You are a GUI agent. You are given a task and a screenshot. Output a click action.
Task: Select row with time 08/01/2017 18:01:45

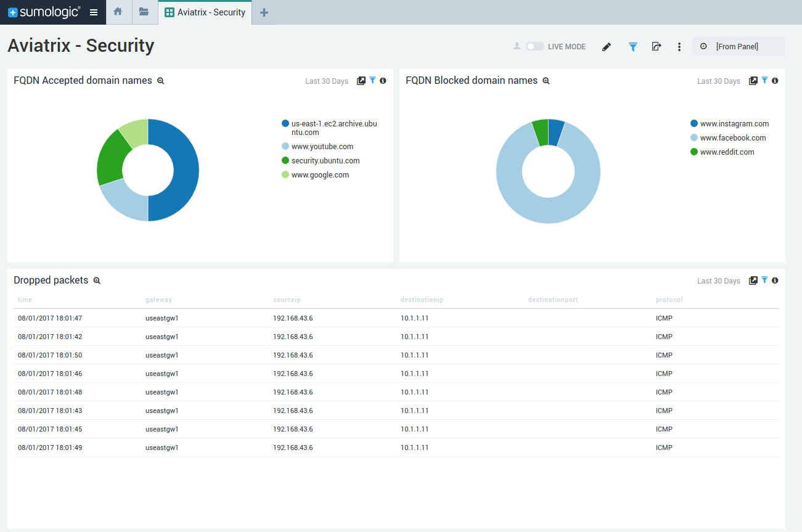pyautogui.click(x=396, y=429)
